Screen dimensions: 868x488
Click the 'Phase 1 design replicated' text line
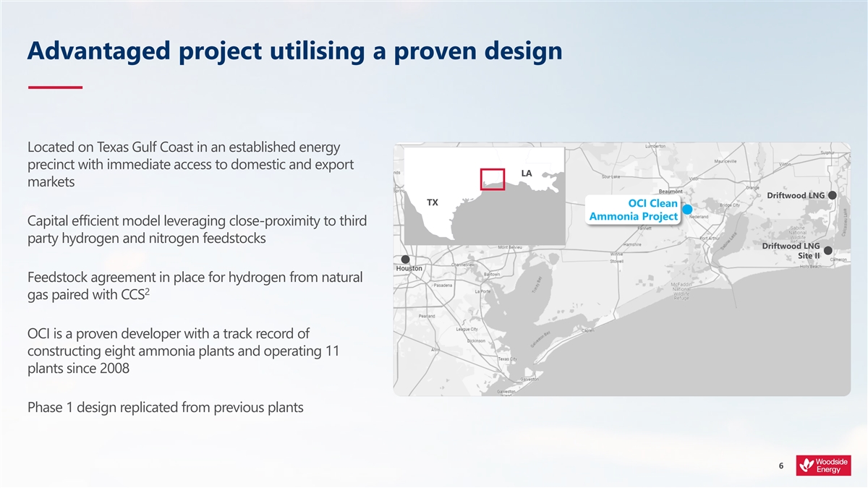coord(165,407)
